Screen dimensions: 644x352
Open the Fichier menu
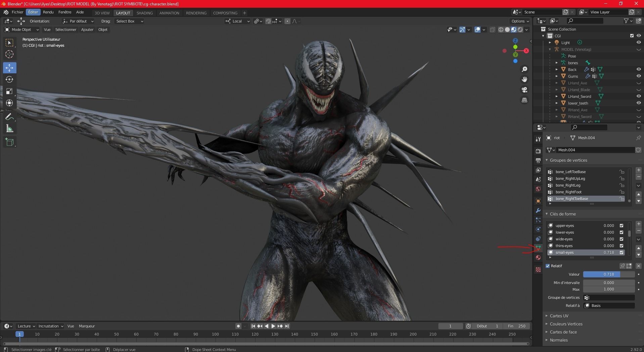tap(17, 12)
